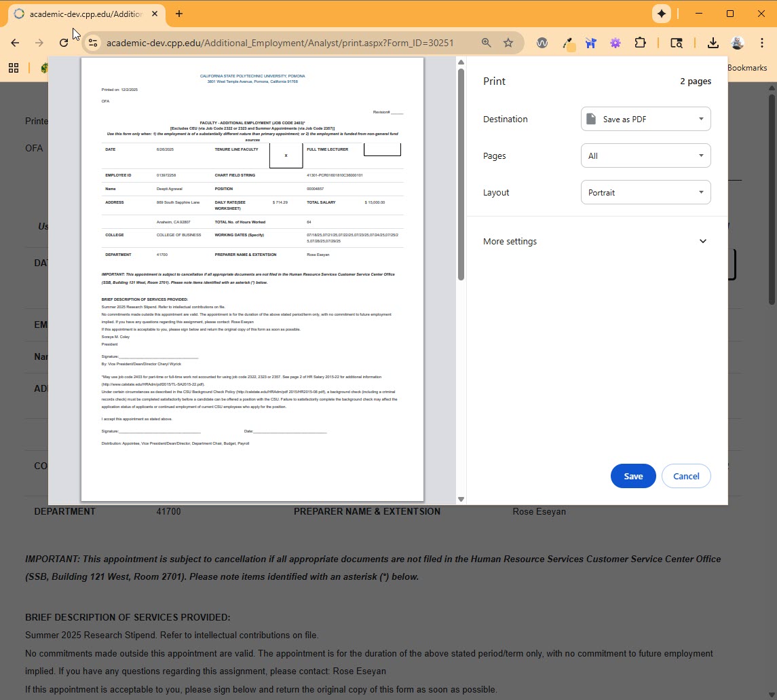Open the Pages selector showing All
The image size is (777, 700).
tap(645, 155)
